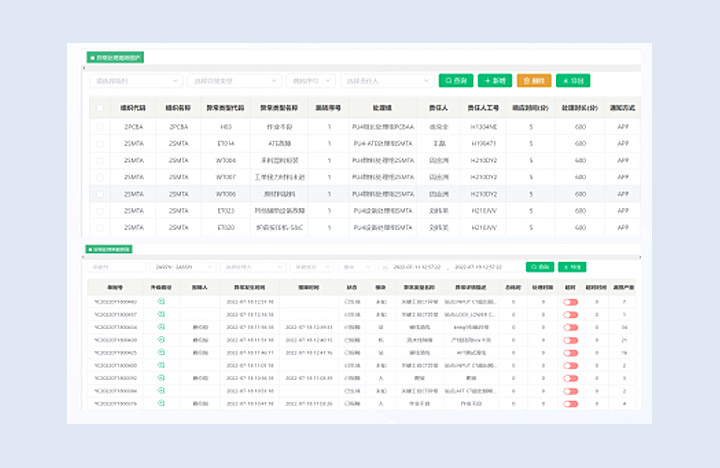Click the export button in the lower panel
The height and width of the screenshot is (468, 720).
tap(572, 267)
